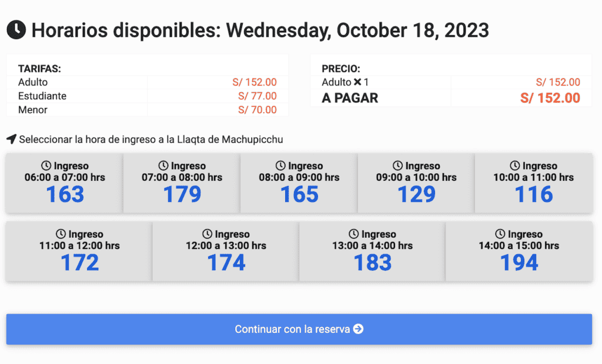
Task: Continue with the reservation
Action: click(x=299, y=329)
